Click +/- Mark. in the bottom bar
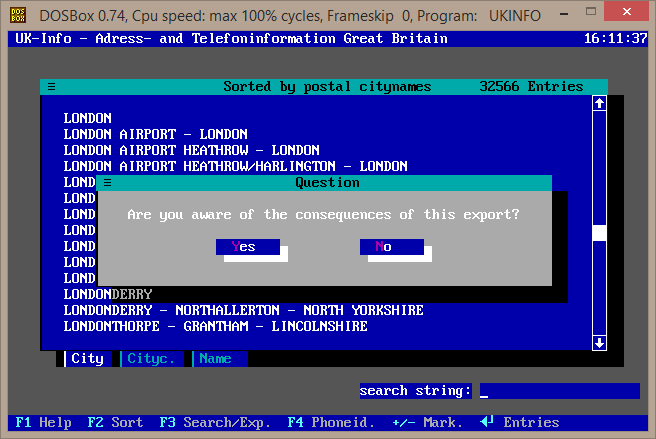Image resolution: width=656 pixels, height=439 pixels. (x=428, y=423)
